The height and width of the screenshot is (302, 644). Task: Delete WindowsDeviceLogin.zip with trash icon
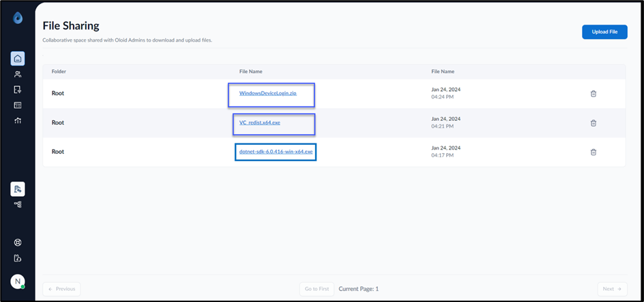pyautogui.click(x=593, y=94)
